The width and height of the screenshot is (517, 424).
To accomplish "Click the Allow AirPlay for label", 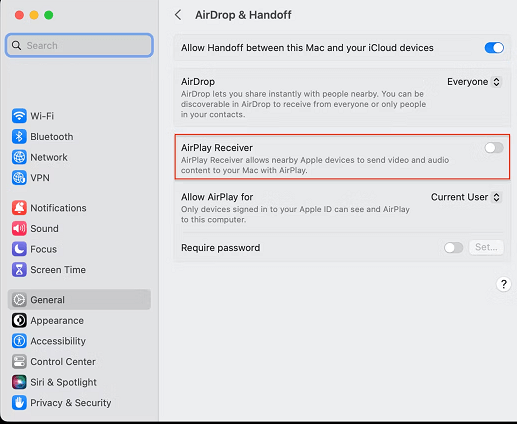I will tap(217, 197).
